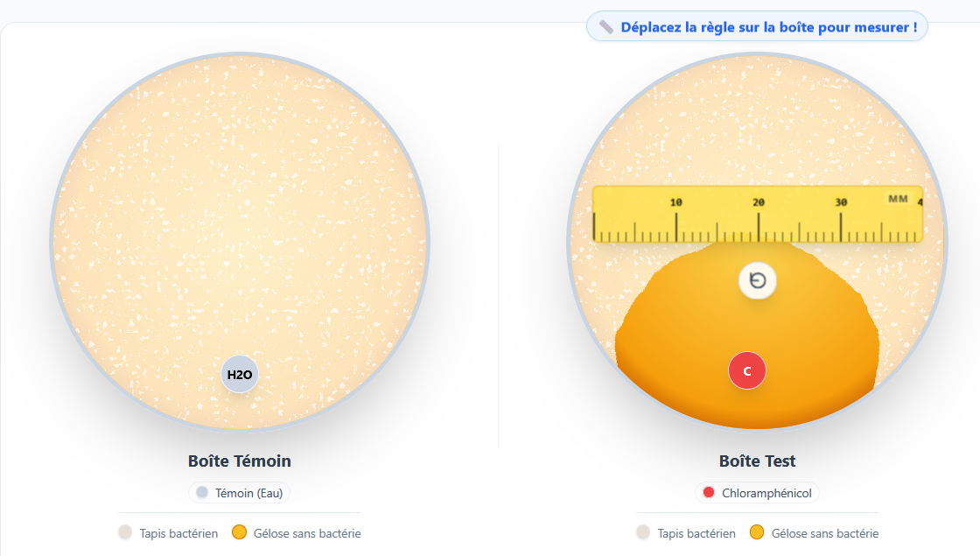Click the Boîte Test title
This screenshot has width=980, height=556.
758,461
